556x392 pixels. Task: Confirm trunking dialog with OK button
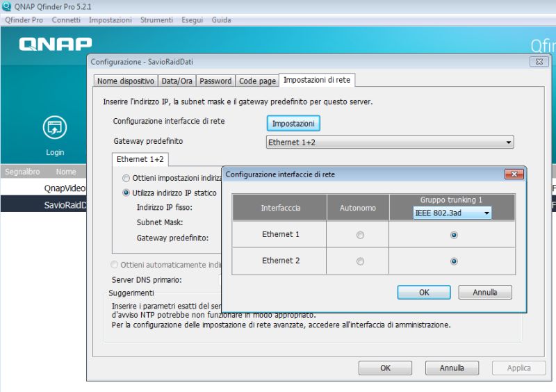click(424, 293)
